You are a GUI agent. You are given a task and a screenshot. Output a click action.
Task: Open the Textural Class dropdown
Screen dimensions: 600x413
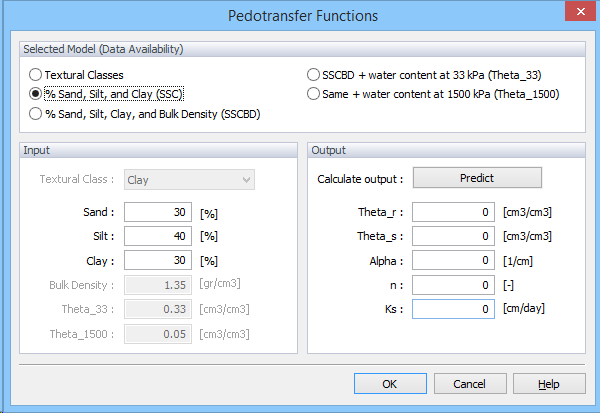coord(189,180)
